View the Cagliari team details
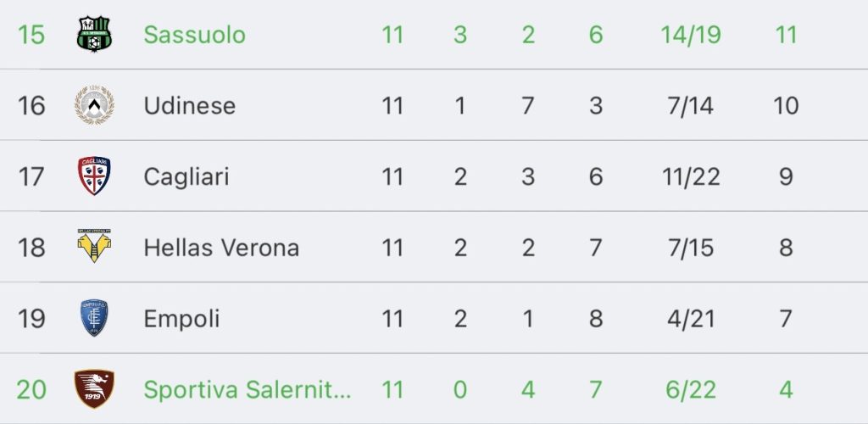The height and width of the screenshot is (424, 868). [186, 176]
